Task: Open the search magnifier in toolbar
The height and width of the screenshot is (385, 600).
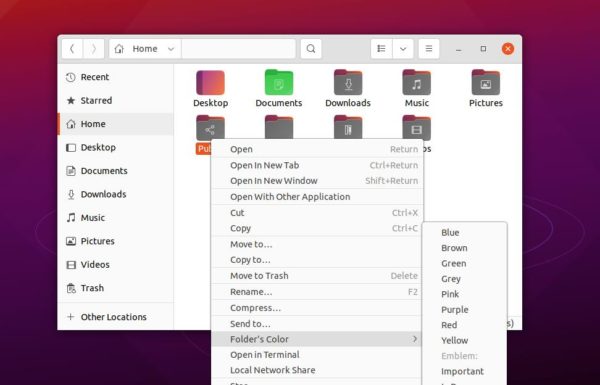Action: point(311,49)
